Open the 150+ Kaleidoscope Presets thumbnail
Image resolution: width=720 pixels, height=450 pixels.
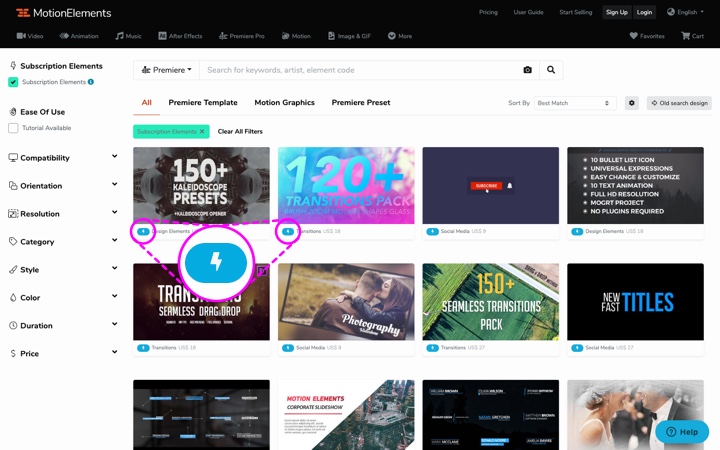[202, 186]
